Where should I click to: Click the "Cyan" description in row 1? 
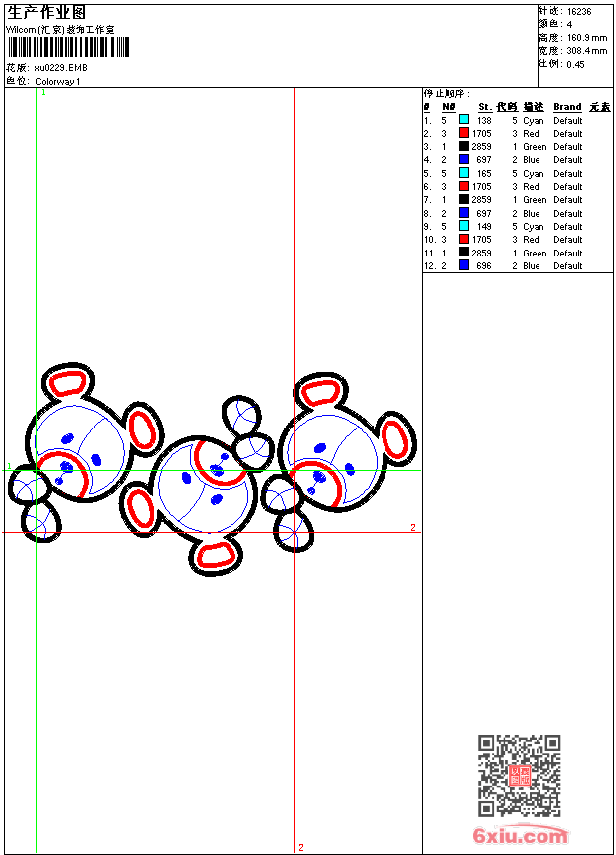point(534,121)
